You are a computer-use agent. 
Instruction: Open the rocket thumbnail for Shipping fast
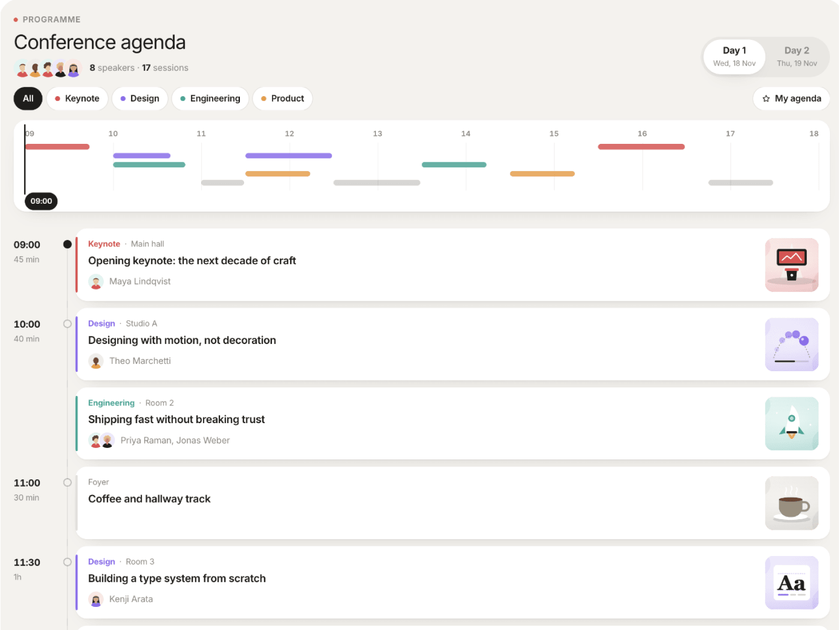click(792, 424)
